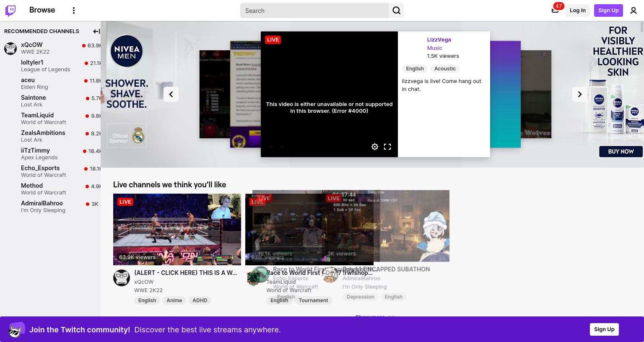Show next carousel stream

tap(580, 94)
